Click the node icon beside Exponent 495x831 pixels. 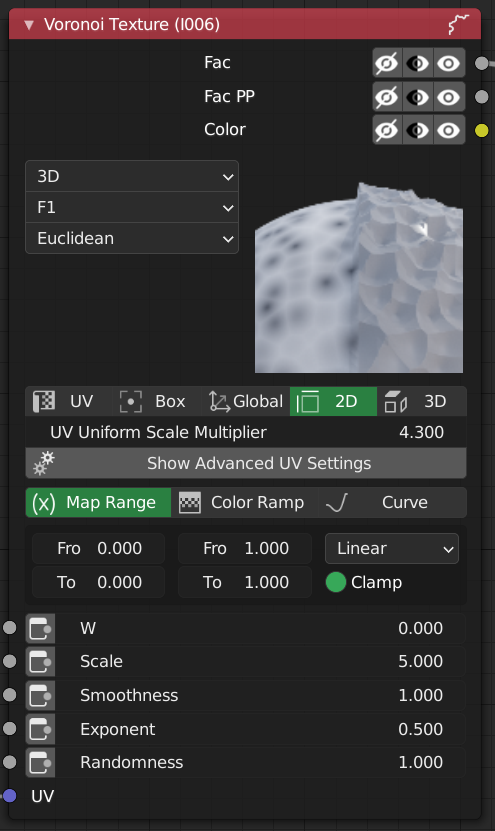(40, 729)
